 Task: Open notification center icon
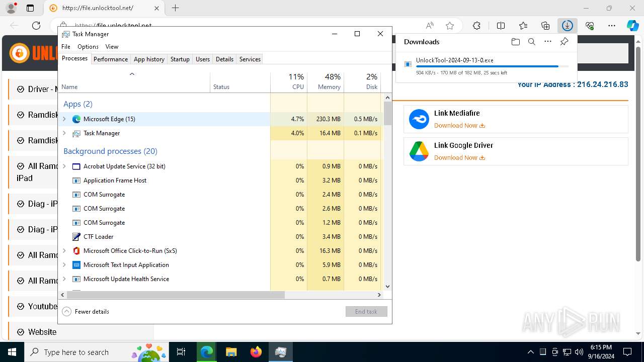point(627,352)
